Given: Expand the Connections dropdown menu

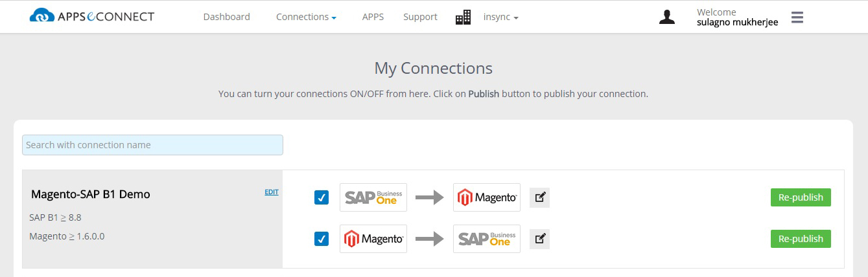Looking at the screenshot, I should point(306,17).
